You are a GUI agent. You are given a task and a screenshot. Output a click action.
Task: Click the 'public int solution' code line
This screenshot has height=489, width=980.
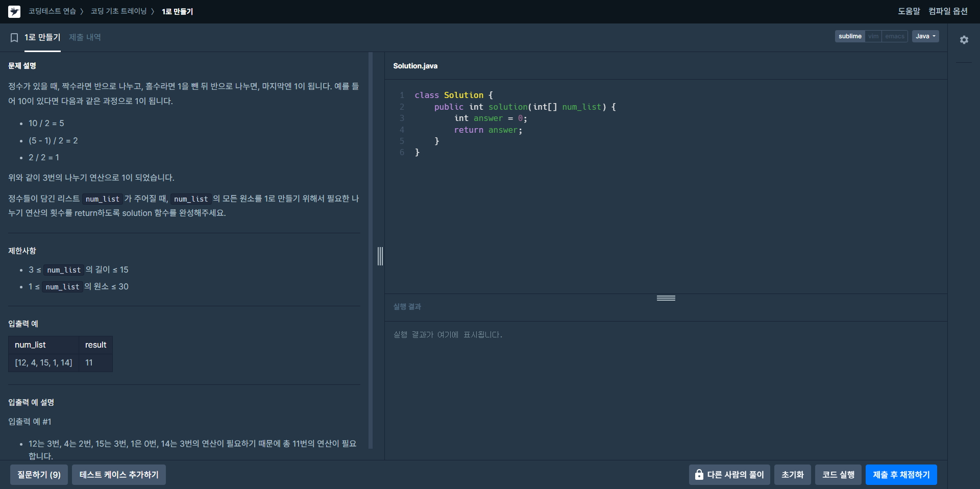click(x=525, y=107)
